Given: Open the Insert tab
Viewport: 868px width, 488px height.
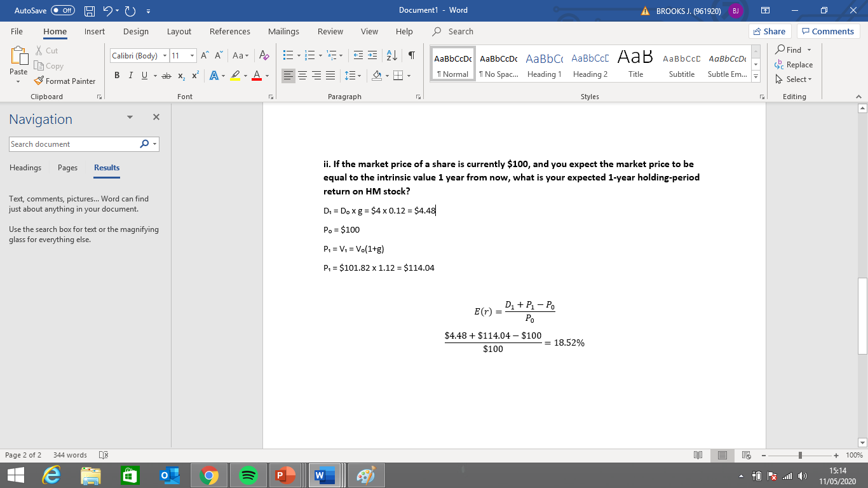Looking at the screenshot, I should [x=95, y=31].
